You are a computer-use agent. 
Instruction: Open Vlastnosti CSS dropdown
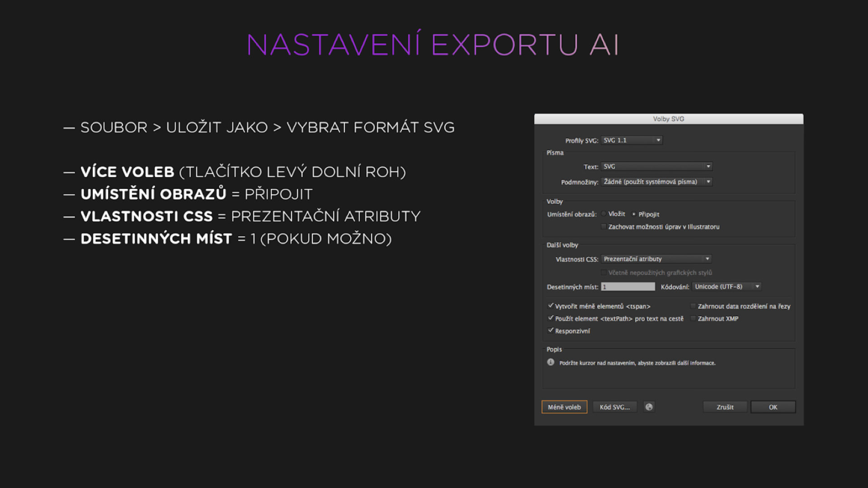(656, 259)
